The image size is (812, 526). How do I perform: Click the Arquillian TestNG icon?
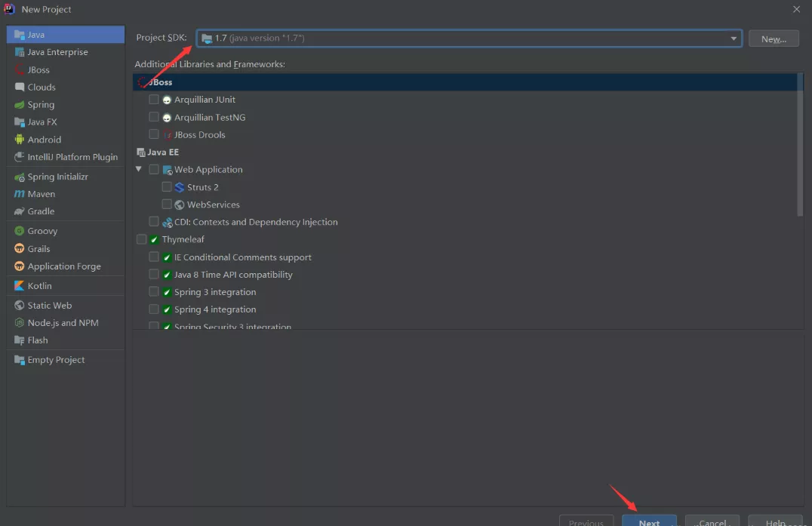point(167,118)
